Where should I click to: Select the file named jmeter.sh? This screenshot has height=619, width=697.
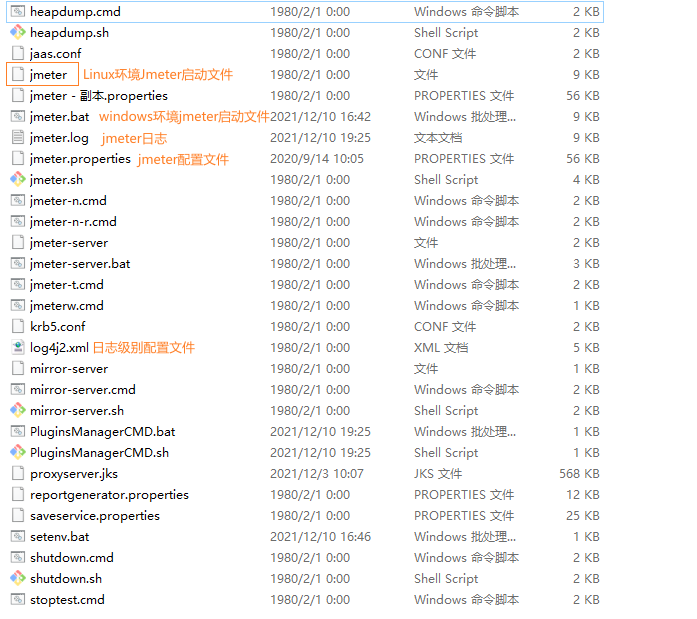pyautogui.click(x=56, y=180)
